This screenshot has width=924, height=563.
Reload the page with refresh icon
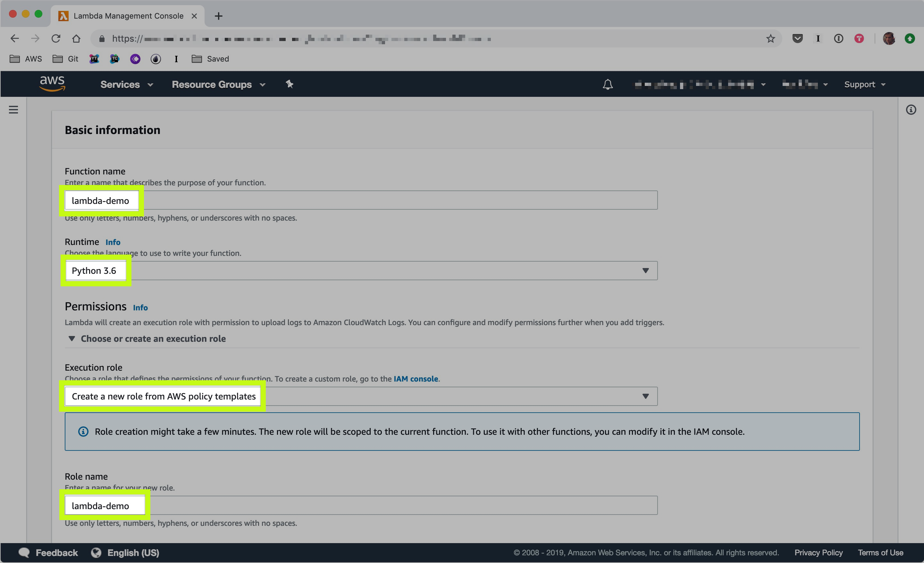56,38
